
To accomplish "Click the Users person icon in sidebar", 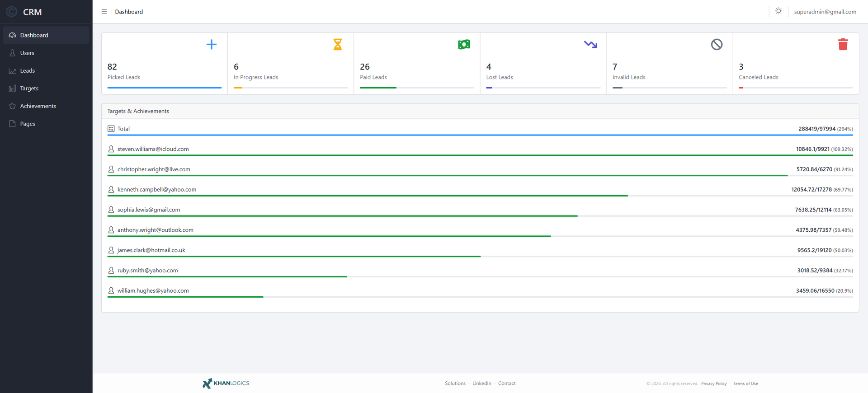I will [x=12, y=53].
